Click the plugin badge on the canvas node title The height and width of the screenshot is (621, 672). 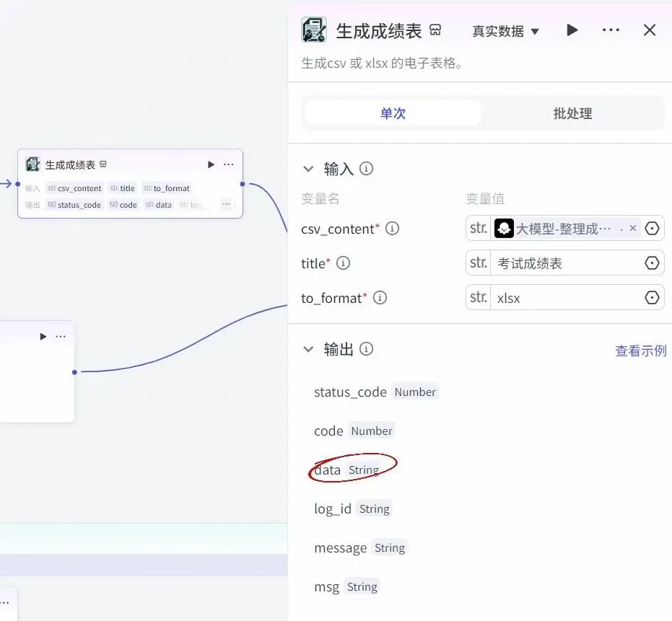102,164
